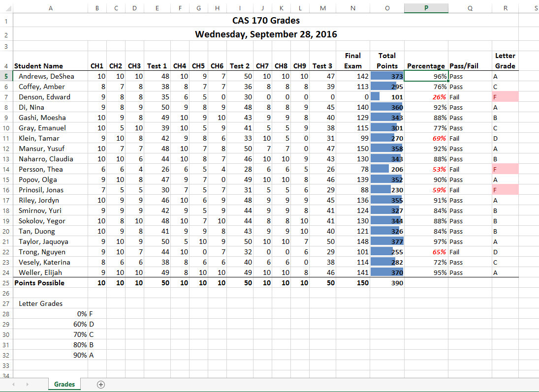The image size is (539, 392).
Task: Click the previous sheet navigation arrow
Action: [13, 385]
